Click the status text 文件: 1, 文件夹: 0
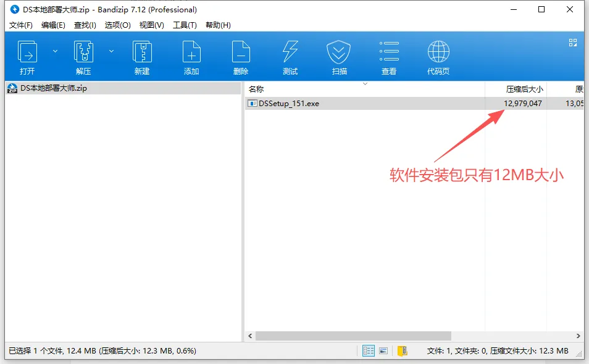This screenshot has height=364, width=589. pyautogui.click(x=456, y=351)
